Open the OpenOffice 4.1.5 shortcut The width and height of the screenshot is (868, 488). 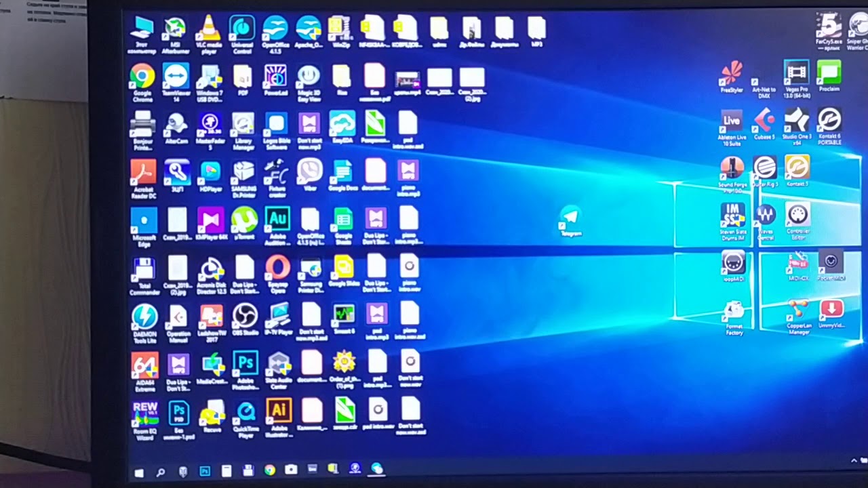point(275,33)
